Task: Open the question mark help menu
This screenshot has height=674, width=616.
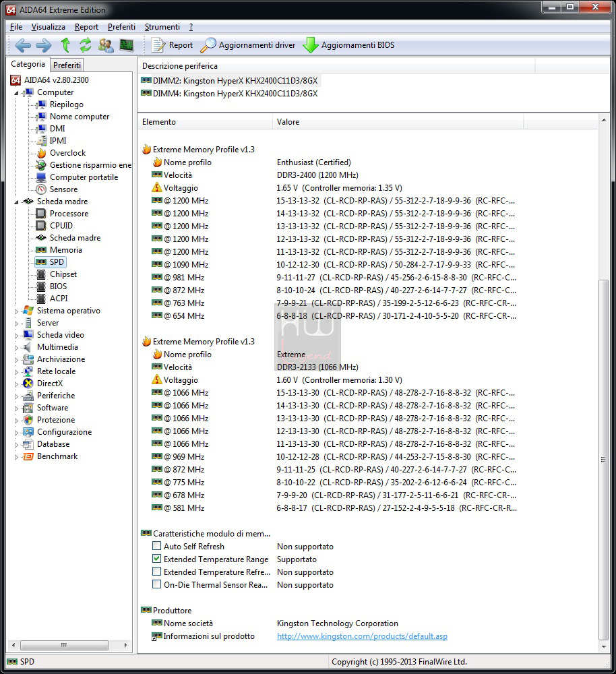Action: (x=191, y=27)
